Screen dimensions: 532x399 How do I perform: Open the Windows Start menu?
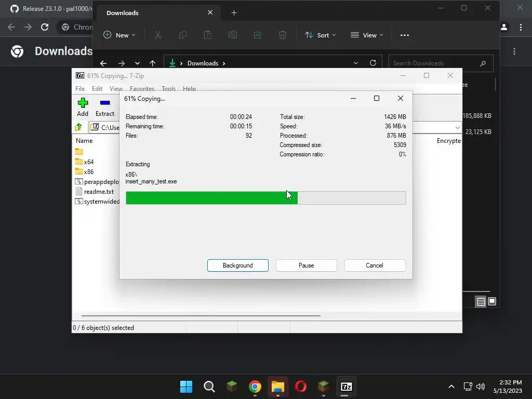(x=186, y=387)
